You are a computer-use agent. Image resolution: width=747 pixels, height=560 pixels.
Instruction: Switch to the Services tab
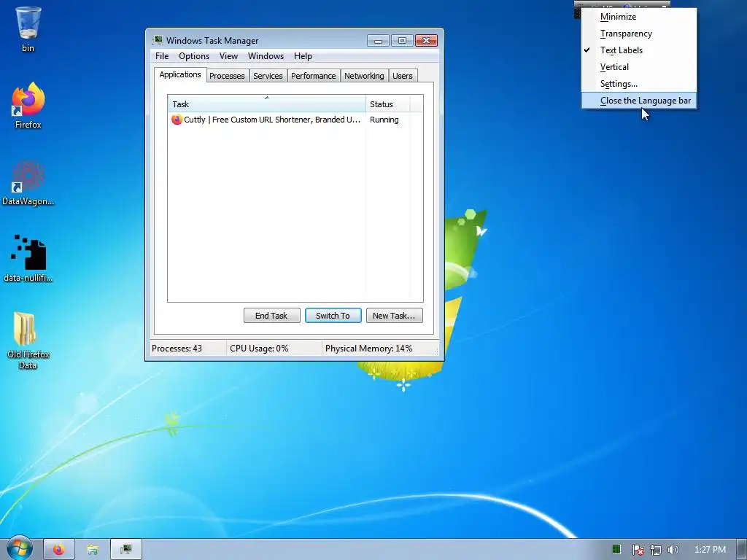[268, 76]
